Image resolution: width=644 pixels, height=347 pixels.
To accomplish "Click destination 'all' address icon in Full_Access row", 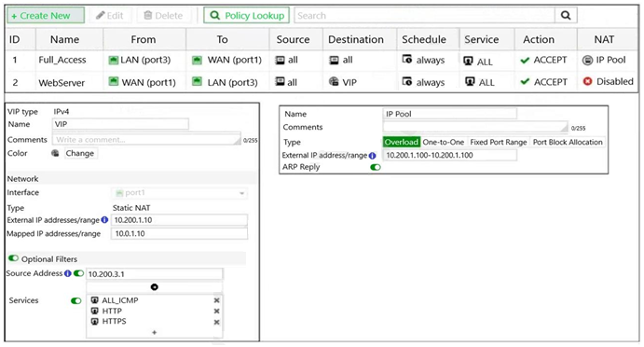I will point(335,61).
